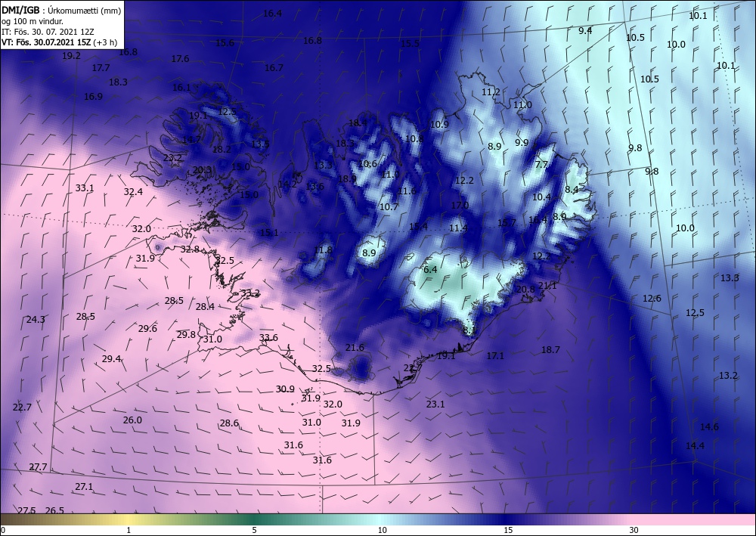
Task: Click the 32.8 value on the map
Action: [190, 249]
